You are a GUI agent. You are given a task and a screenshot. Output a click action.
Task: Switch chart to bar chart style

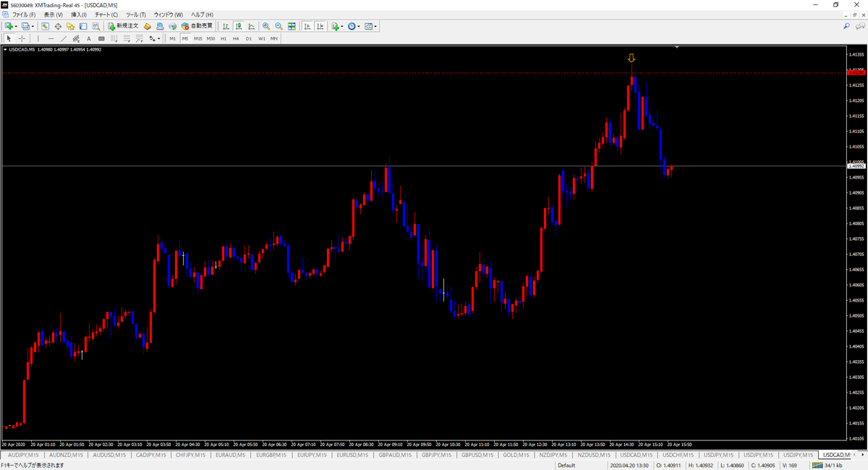tap(226, 26)
